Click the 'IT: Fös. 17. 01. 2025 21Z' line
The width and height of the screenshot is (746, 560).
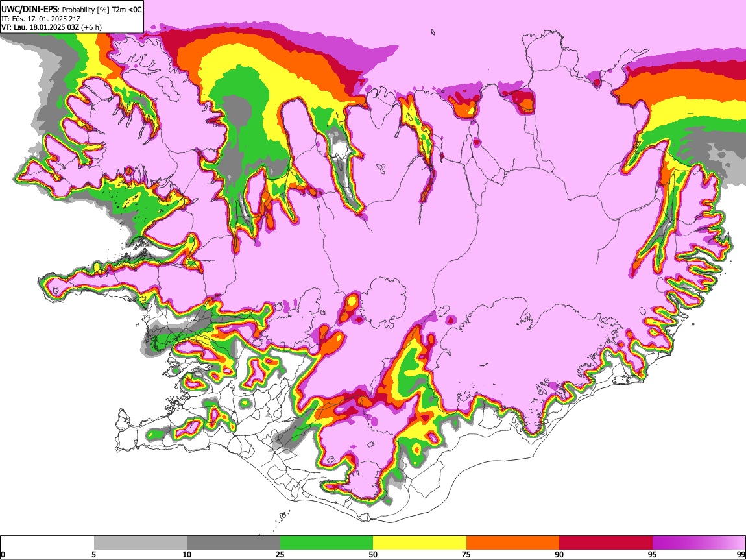[x=41, y=19]
